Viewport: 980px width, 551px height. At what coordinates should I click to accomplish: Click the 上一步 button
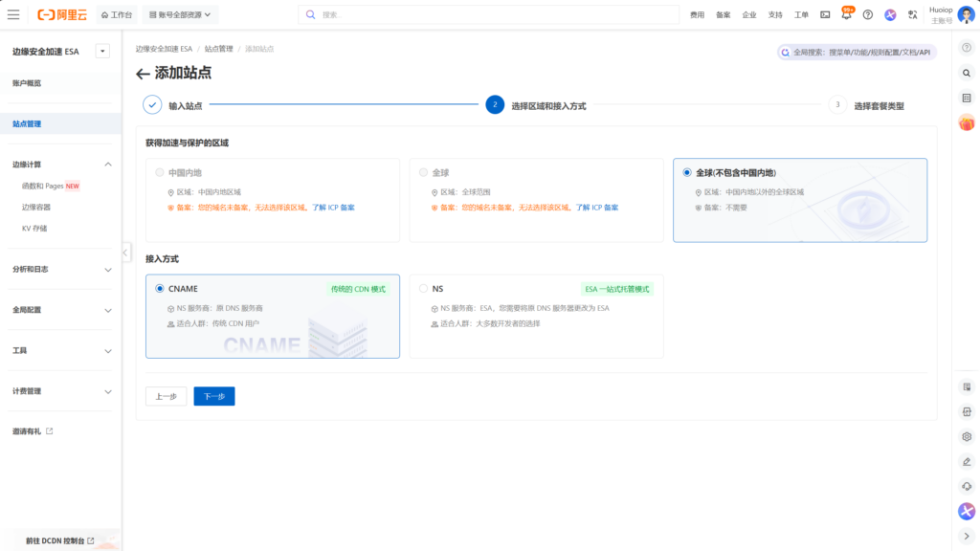[166, 396]
